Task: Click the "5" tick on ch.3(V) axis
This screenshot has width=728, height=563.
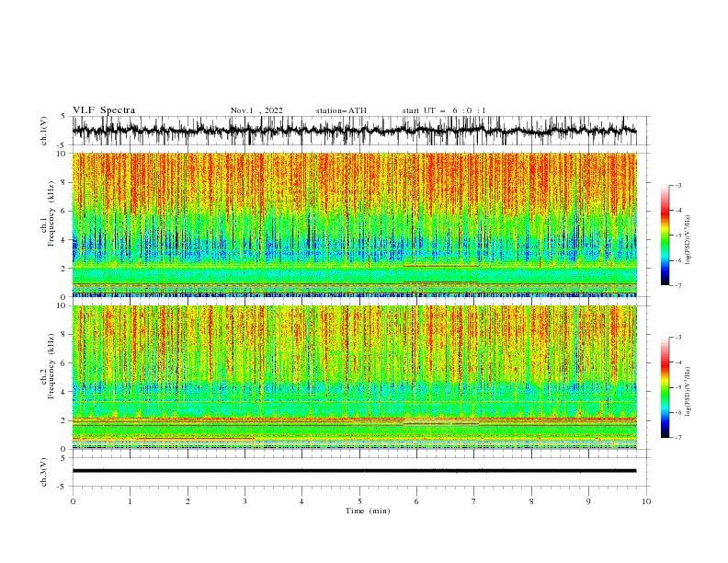Action: click(63, 457)
